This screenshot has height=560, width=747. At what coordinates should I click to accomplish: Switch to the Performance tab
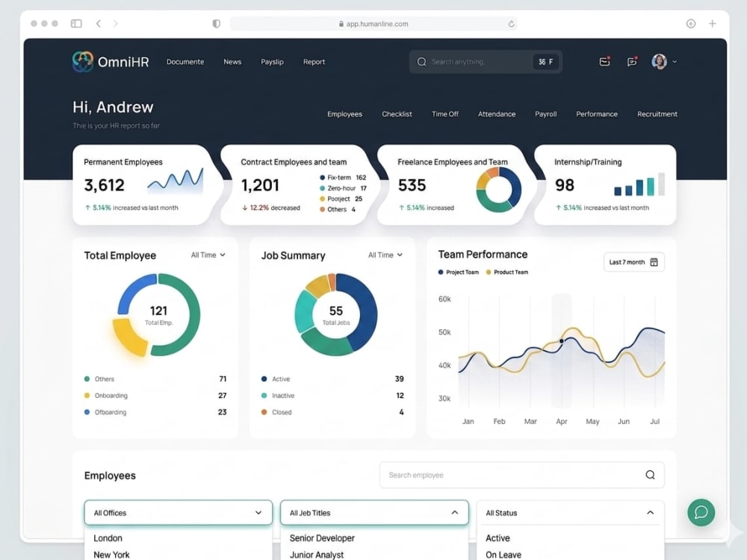coord(597,114)
